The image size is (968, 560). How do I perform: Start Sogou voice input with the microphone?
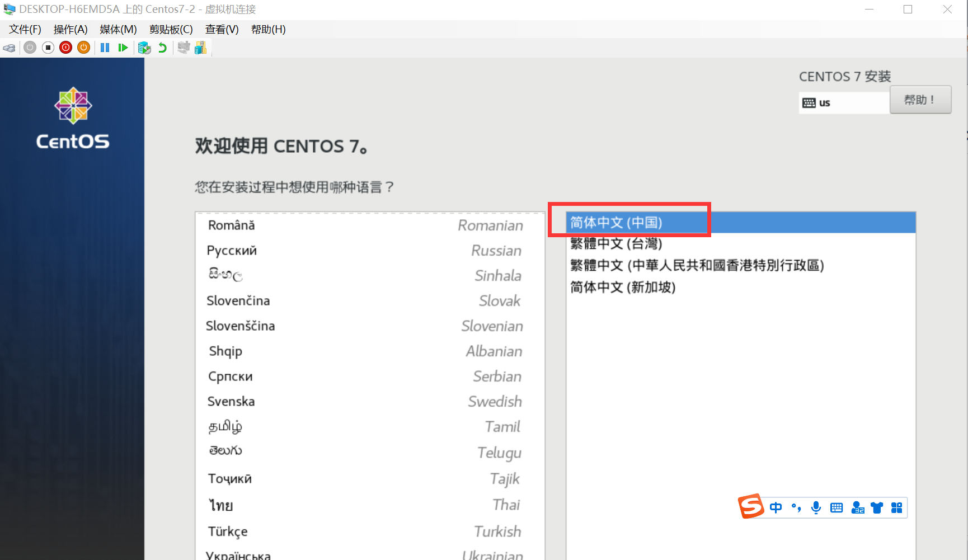[x=816, y=507]
